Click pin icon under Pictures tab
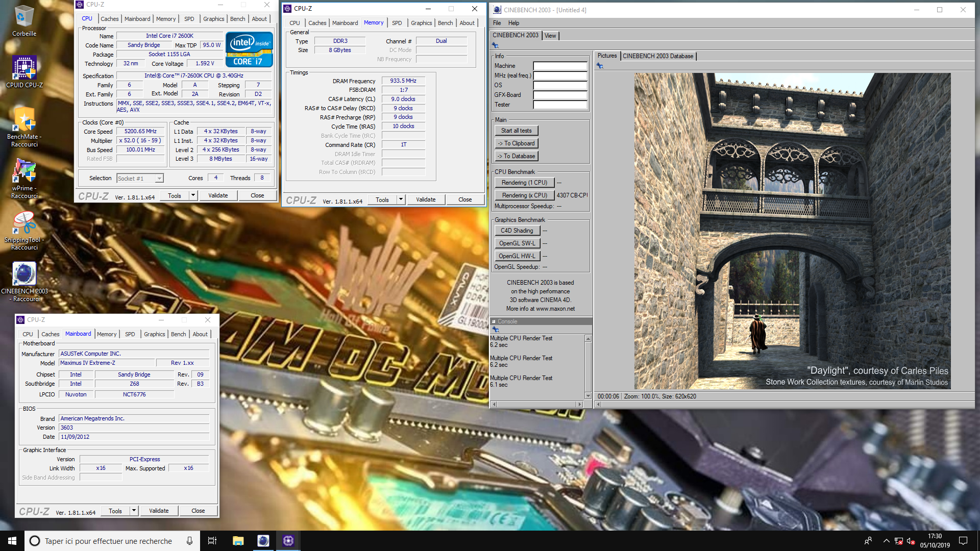The width and height of the screenshot is (980, 551). [x=600, y=66]
